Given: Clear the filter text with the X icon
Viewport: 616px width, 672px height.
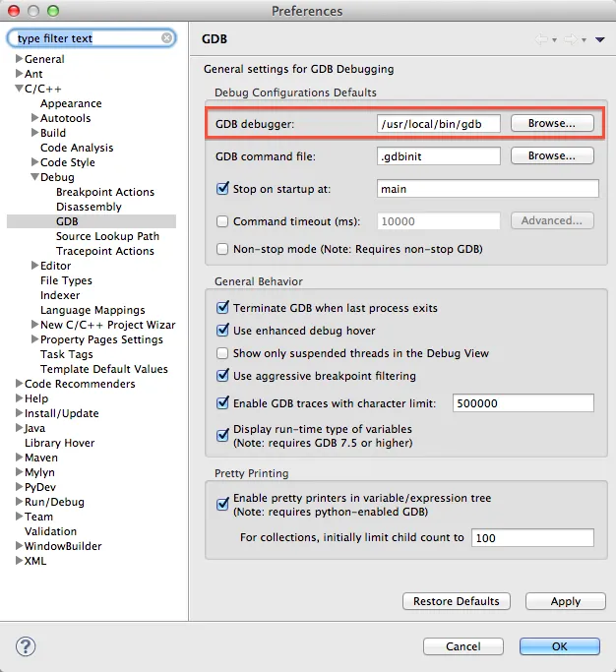Looking at the screenshot, I should pyautogui.click(x=166, y=38).
